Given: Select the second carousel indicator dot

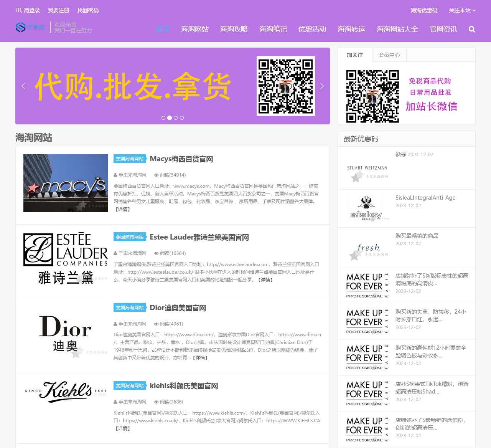Looking at the screenshot, I should 170,118.
